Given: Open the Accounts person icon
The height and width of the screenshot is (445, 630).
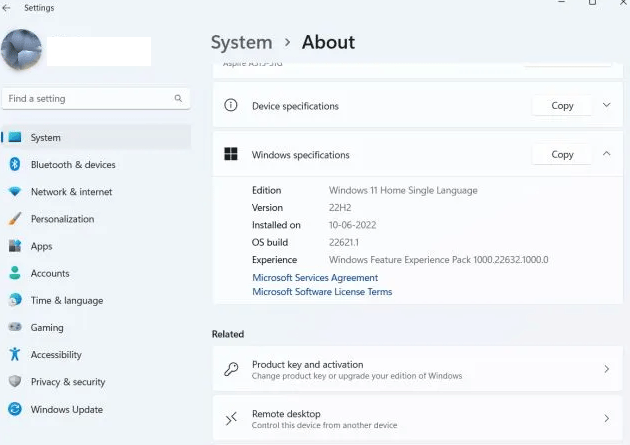Looking at the screenshot, I should [15, 273].
